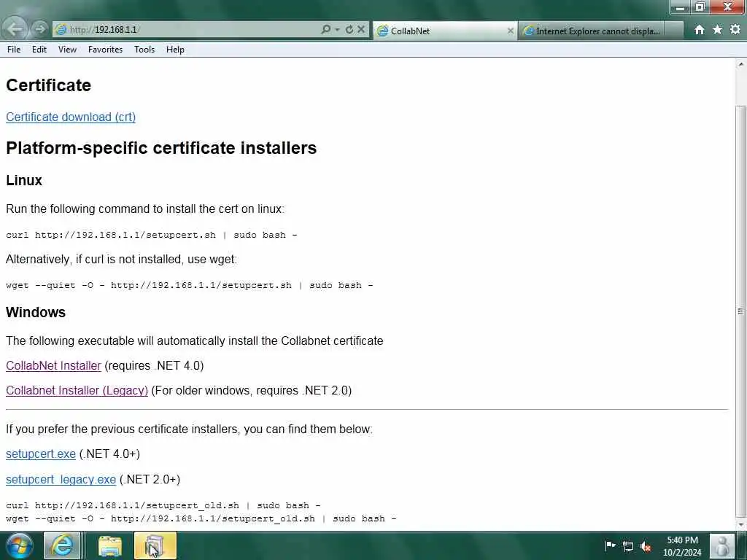Click the wget --quiet setupcert.sh command
The height and width of the screenshot is (560, 747).
tap(190, 285)
